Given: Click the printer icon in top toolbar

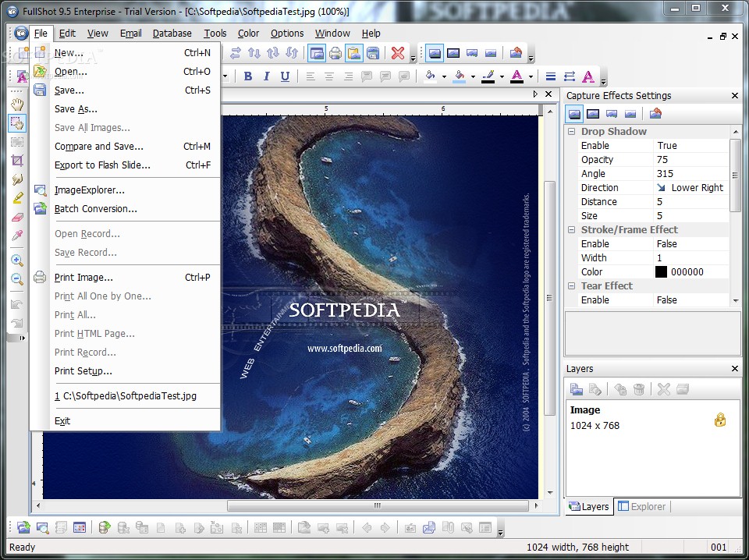Looking at the screenshot, I should point(335,53).
